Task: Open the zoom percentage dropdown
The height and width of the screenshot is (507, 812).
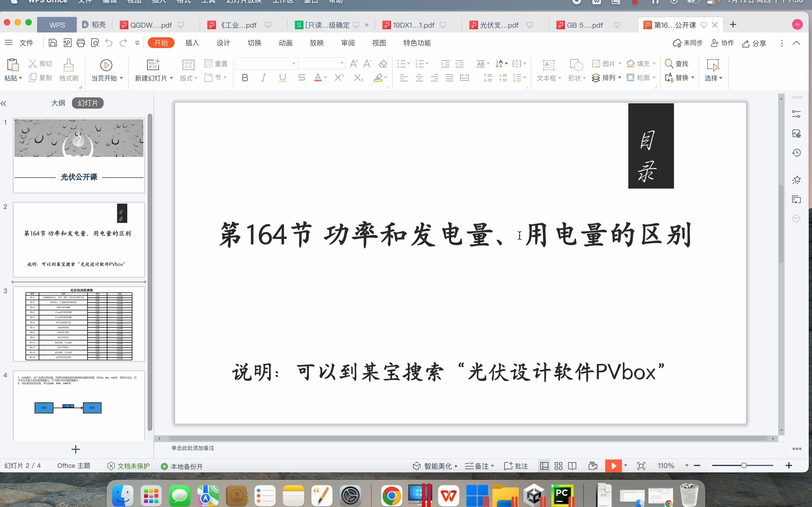Action: pyautogui.click(x=687, y=466)
